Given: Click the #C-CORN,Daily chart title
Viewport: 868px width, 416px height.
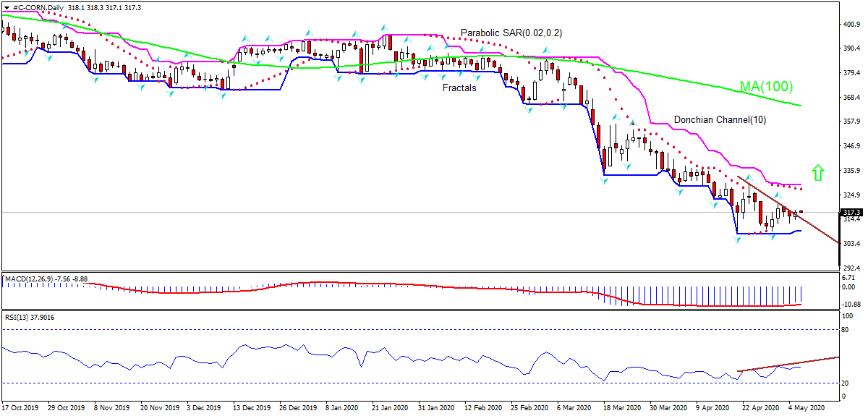Looking at the screenshot, I should [36, 7].
